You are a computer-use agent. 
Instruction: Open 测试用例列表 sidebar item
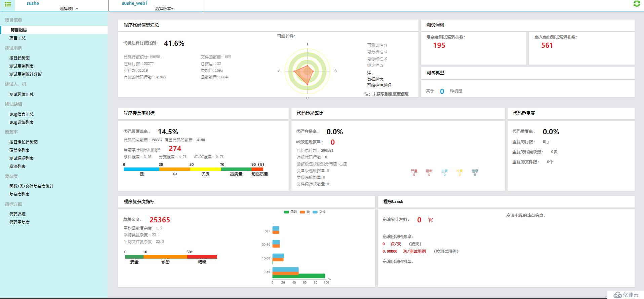point(22,66)
